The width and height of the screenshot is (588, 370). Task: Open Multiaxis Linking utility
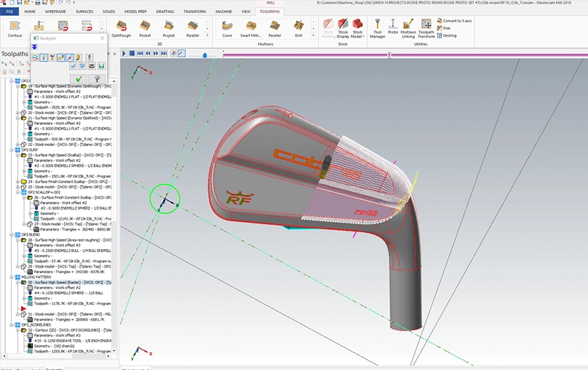(x=407, y=29)
